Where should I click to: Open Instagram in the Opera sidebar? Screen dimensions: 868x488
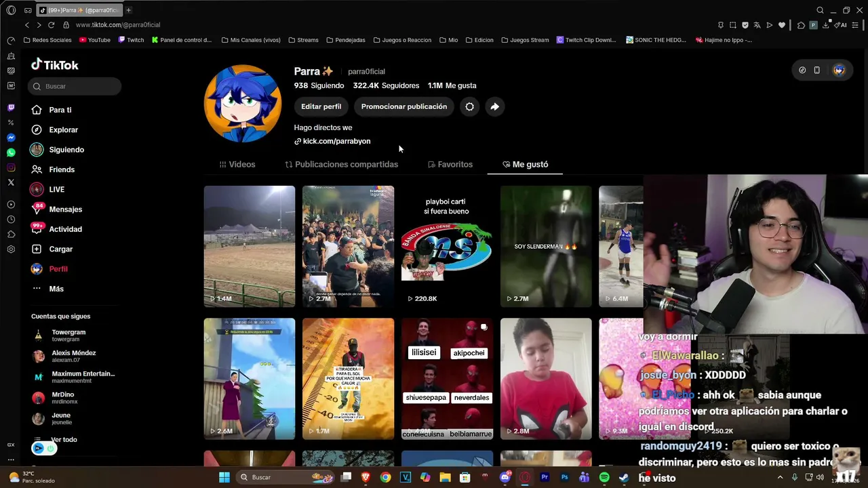(11, 167)
